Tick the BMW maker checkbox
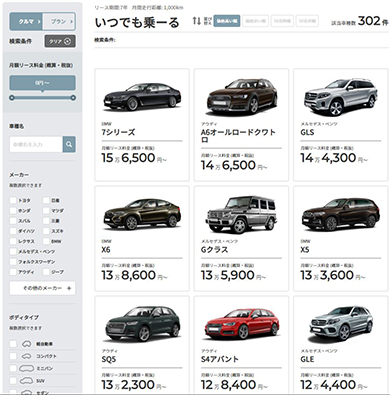The width and height of the screenshot is (390, 395). (46, 241)
